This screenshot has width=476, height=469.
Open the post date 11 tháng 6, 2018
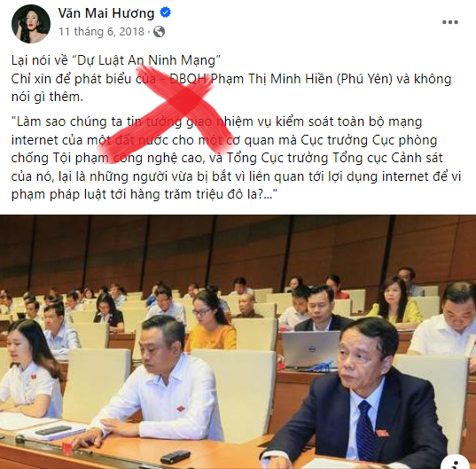(x=101, y=32)
